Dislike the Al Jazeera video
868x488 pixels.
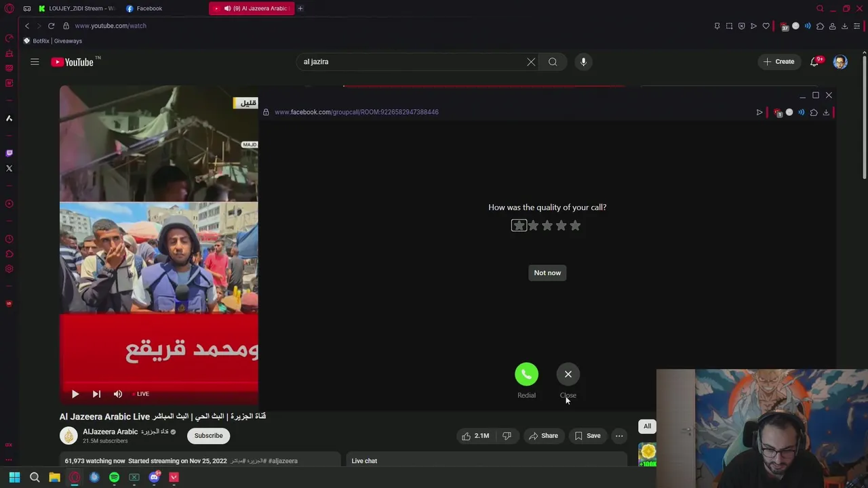tap(507, 436)
